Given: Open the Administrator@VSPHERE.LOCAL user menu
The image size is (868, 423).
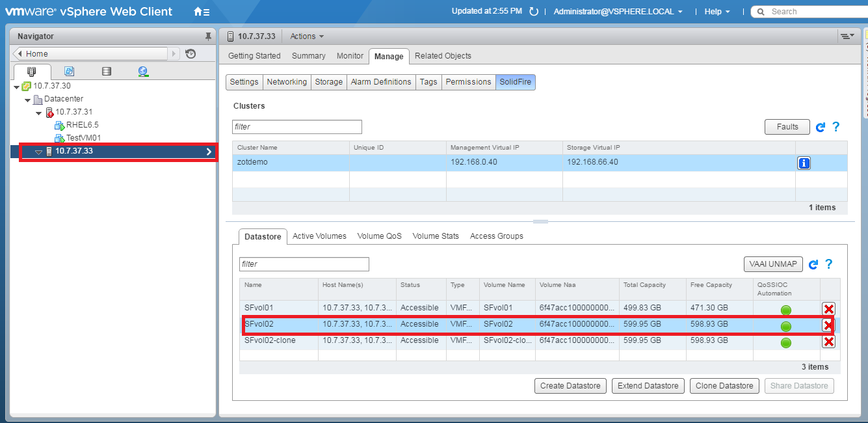Looking at the screenshot, I should point(618,12).
